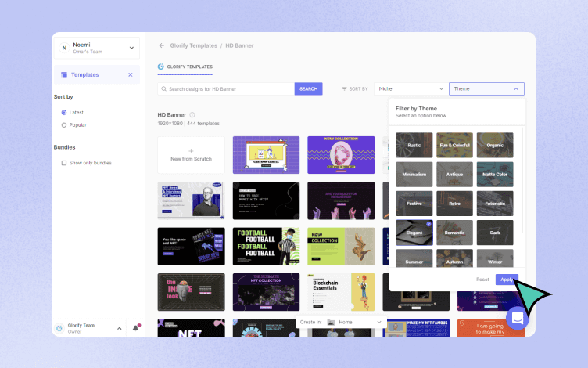Click the search magnifier icon
Screen dimensions: 588x368
click(x=164, y=89)
